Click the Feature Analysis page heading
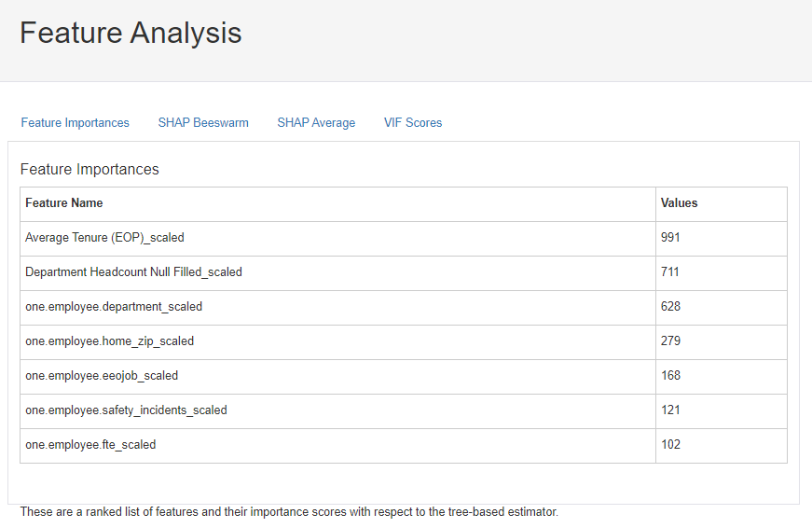 click(131, 33)
